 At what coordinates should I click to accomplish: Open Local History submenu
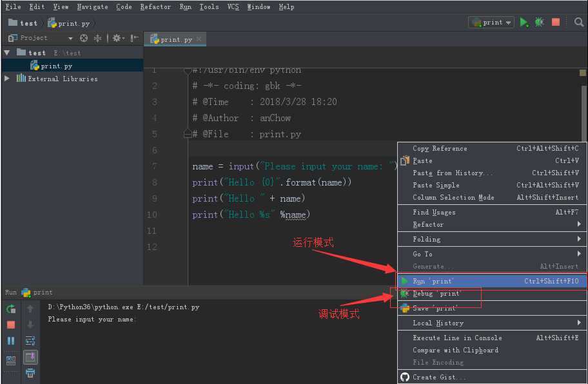(492, 323)
